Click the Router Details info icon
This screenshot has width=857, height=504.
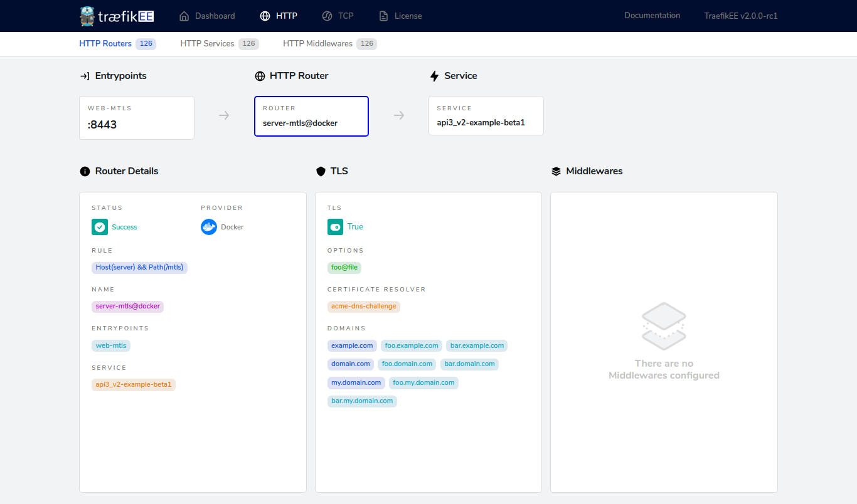(85, 171)
